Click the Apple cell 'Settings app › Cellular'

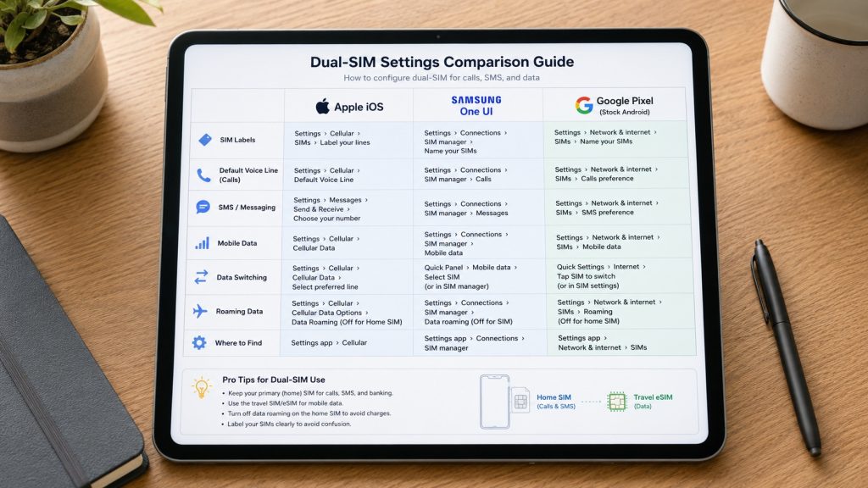click(x=329, y=343)
